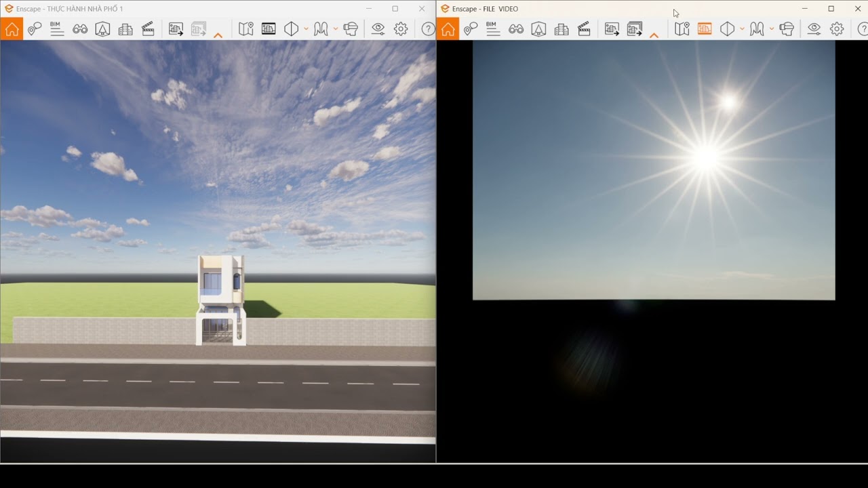Click view projection icon in FILE VIDEO window
Screen dimensions: 868x488
[728, 29]
